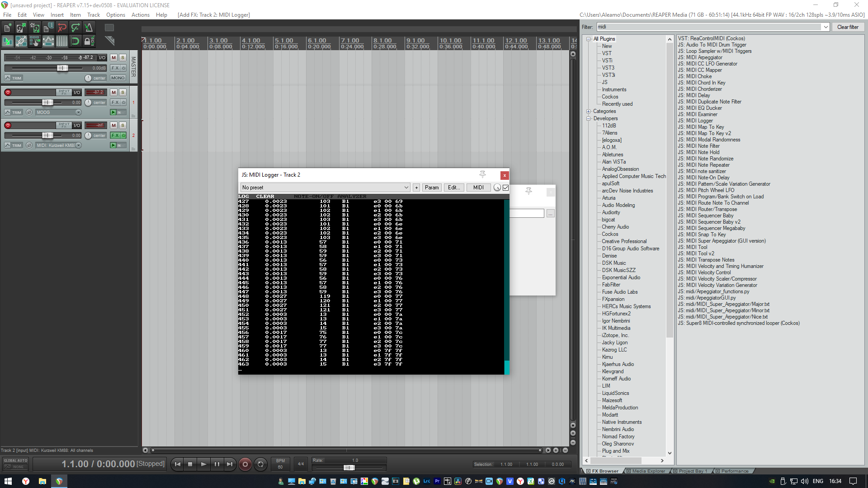Click Param button in MIDI Logger
The height and width of the screenshot is (488, 868).
[432, 188]
